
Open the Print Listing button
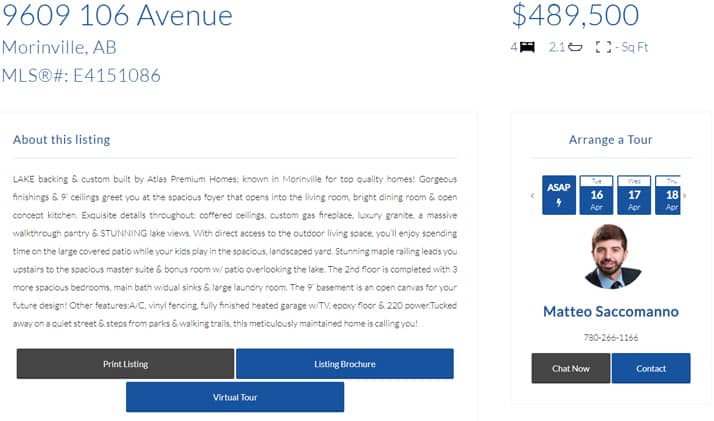click(125, 364)
